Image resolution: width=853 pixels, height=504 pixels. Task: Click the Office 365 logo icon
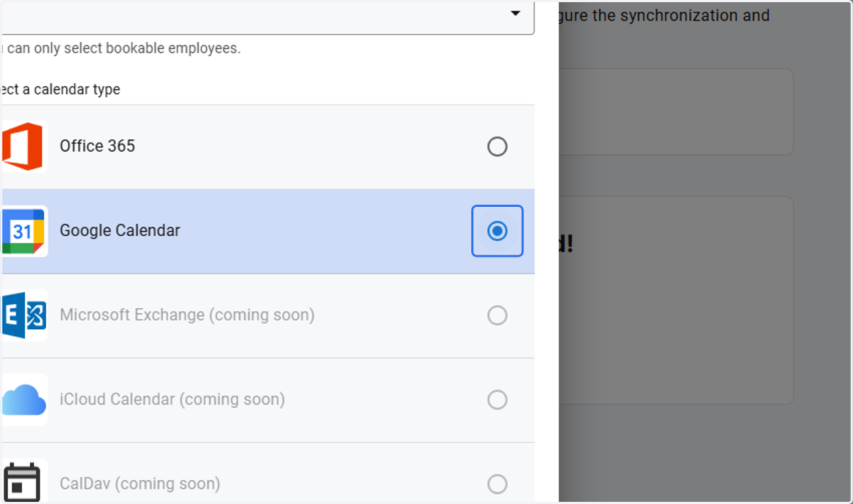tap(23, 146)
